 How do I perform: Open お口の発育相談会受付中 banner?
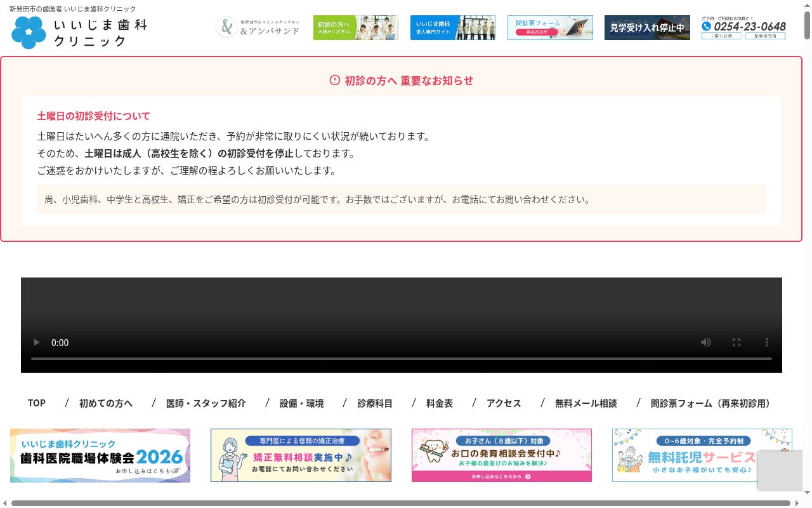[x=502, y=455]
